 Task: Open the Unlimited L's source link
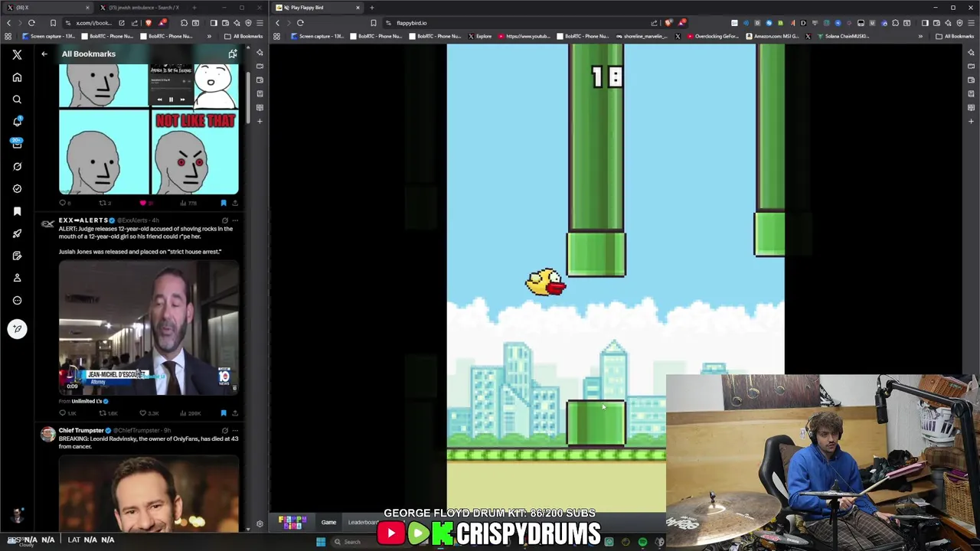point(87,401)
